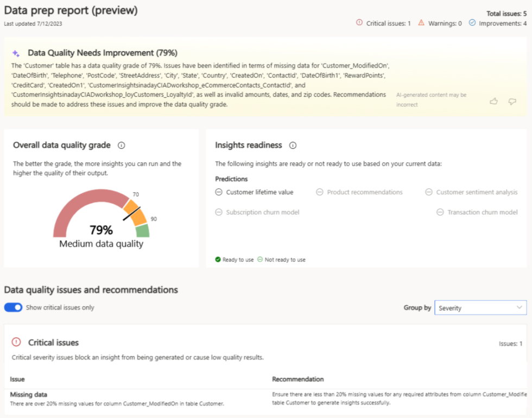Open info tooltip for Insights readiness
This screenshot has width=532, height=418.
pos(293,145)
